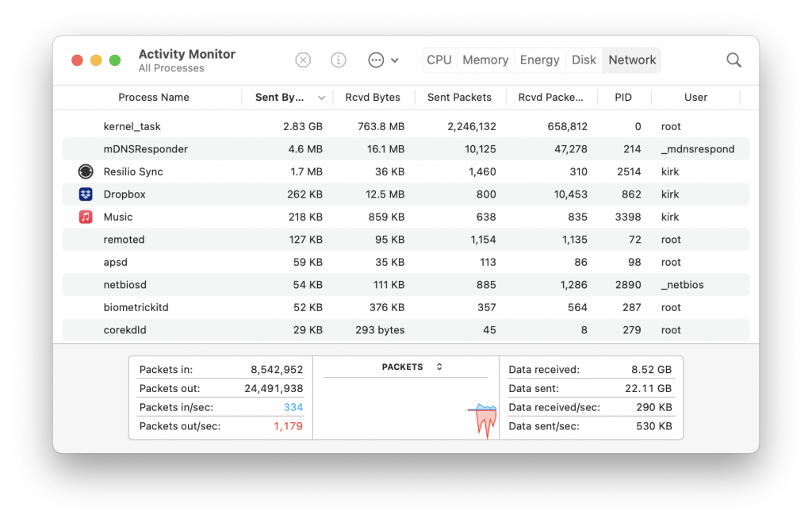Sort by Process Name column header
This screenshot has height=523, width=812.
pyautogui.click(x=153, y=98)
